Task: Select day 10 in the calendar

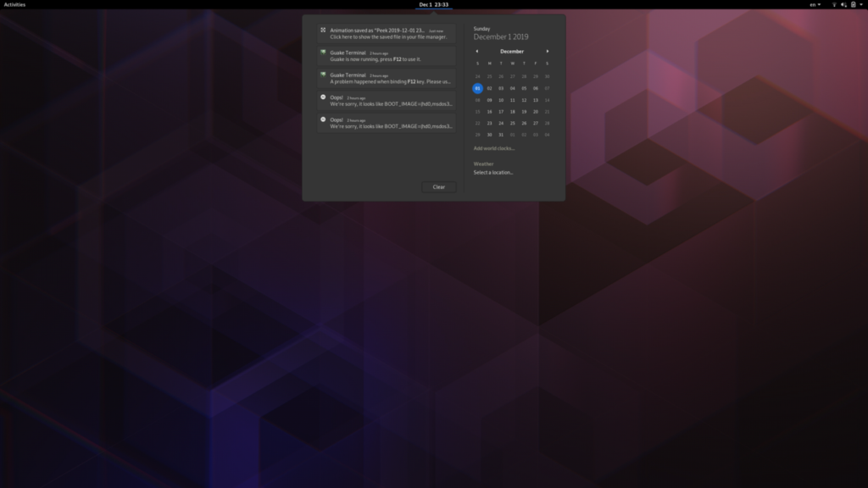Action: (501, 100)
